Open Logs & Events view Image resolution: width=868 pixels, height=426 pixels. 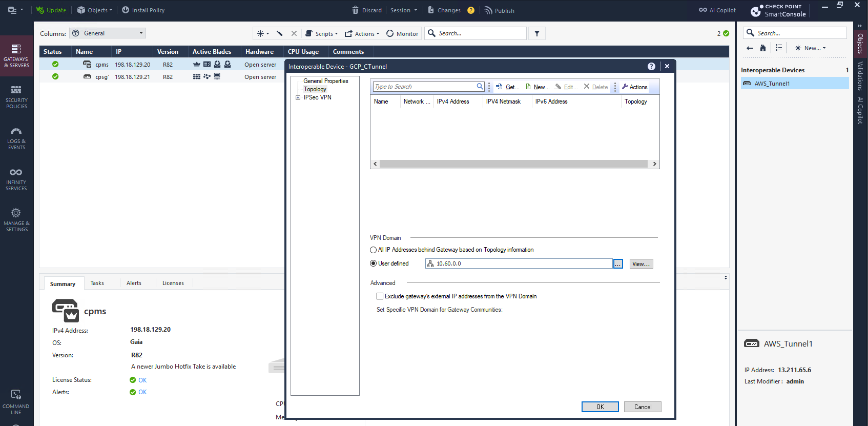pos(16,137)
